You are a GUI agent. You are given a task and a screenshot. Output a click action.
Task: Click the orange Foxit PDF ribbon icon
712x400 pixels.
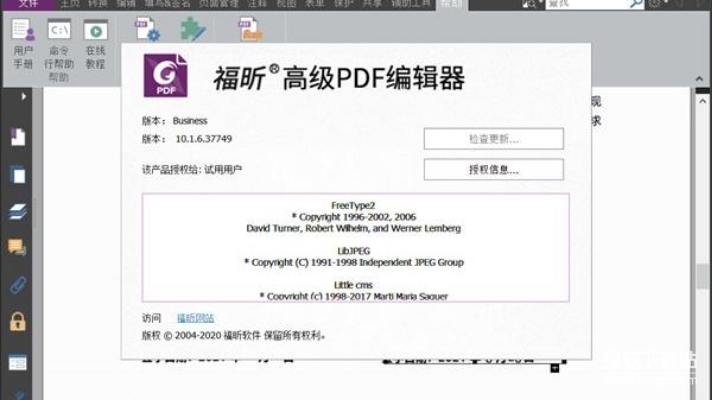[251, 29]
